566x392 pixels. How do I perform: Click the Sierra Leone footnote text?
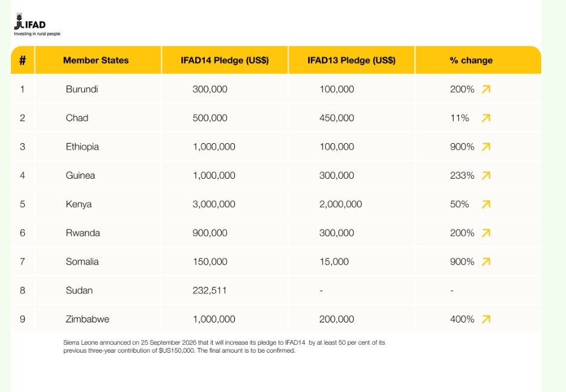point(224,347)
